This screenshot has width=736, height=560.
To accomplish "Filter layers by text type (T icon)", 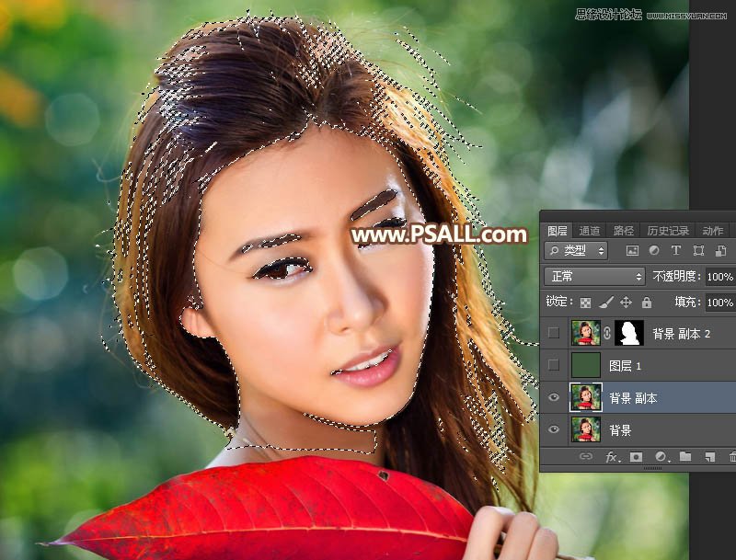I will click(676, 251).
